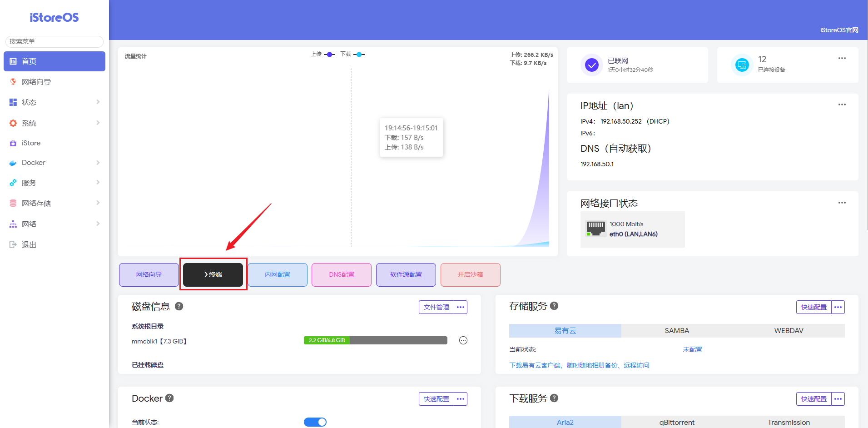Screen dimensions: 868x428
Task: Click the 存储服务 help question icon
Action: click(x=554, y=306)
